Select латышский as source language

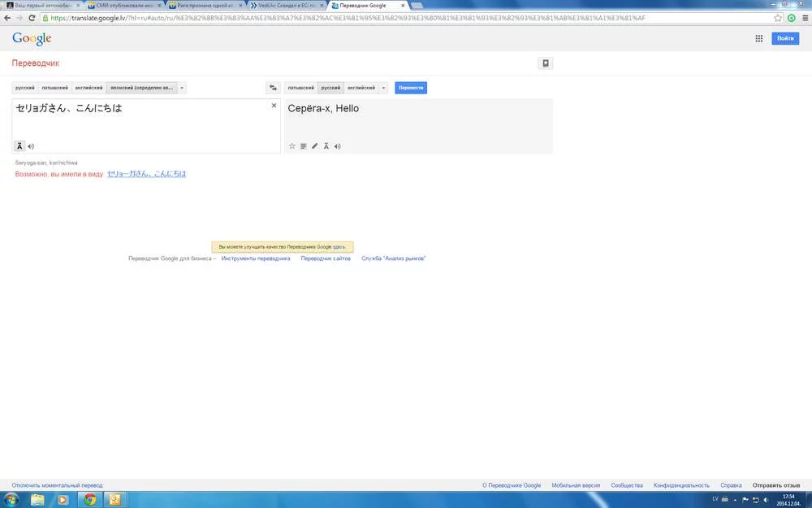point(55,88)
